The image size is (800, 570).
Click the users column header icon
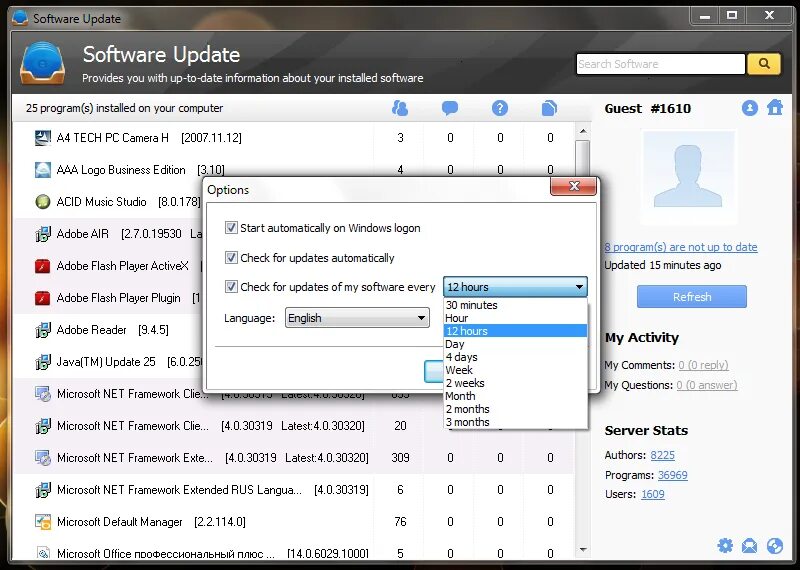tap(400, 108)
